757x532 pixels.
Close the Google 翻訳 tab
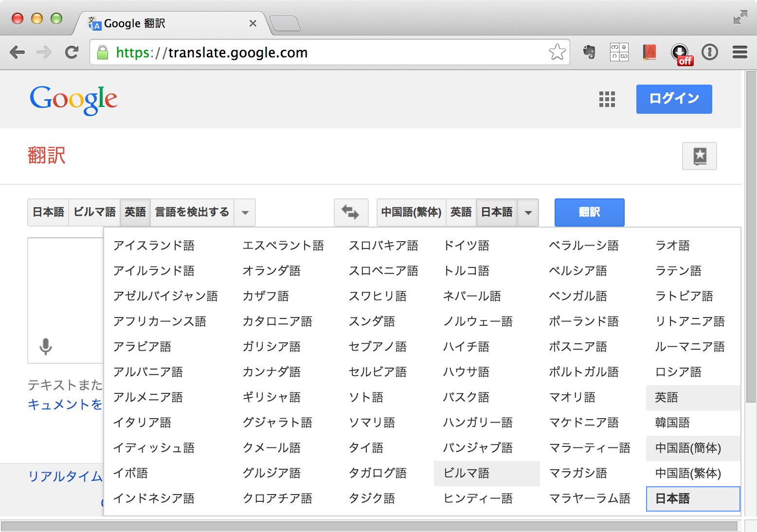(x=253, y=23)
